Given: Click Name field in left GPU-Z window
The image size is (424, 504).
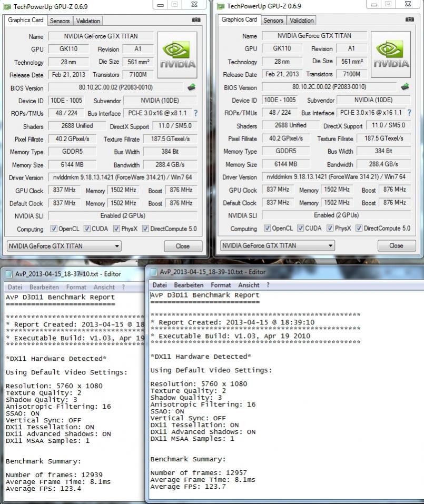Looking at the screenshot, I should click(101, 36).
